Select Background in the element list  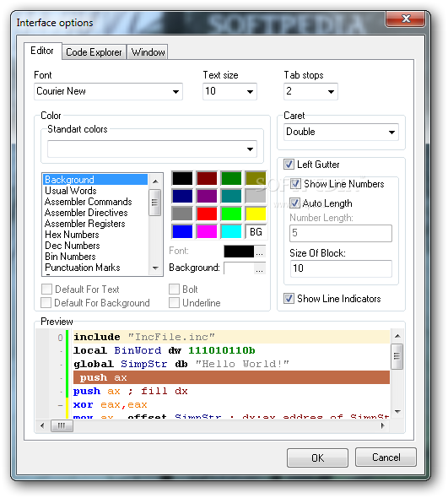(95, 180)
